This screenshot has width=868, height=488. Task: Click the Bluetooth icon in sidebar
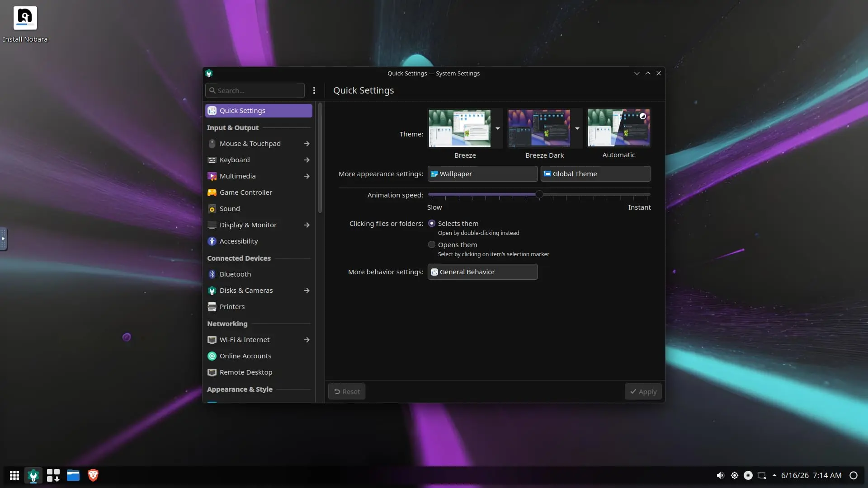point(212,274)
